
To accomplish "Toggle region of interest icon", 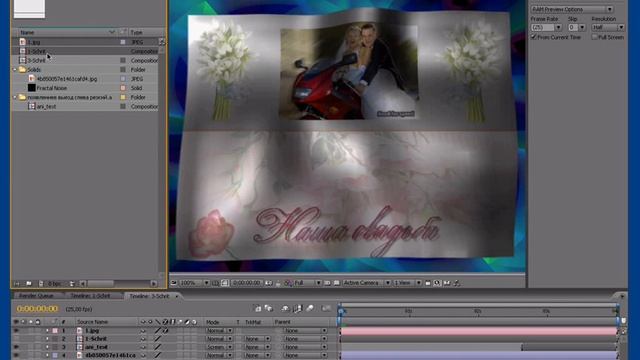I will click(327, 283).
